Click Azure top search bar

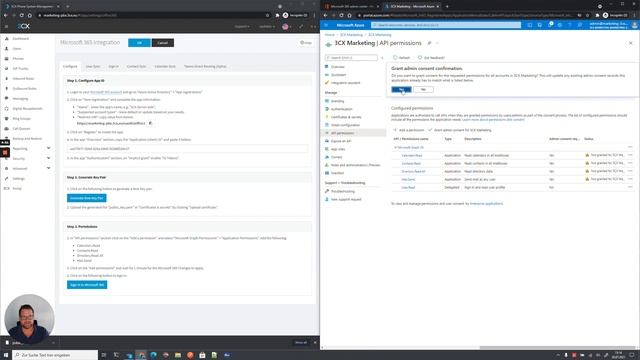tap(446, 25)
